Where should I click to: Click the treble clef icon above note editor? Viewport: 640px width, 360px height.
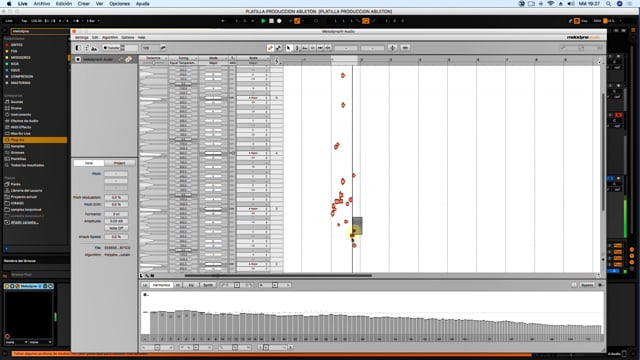[x=277, y=61]
